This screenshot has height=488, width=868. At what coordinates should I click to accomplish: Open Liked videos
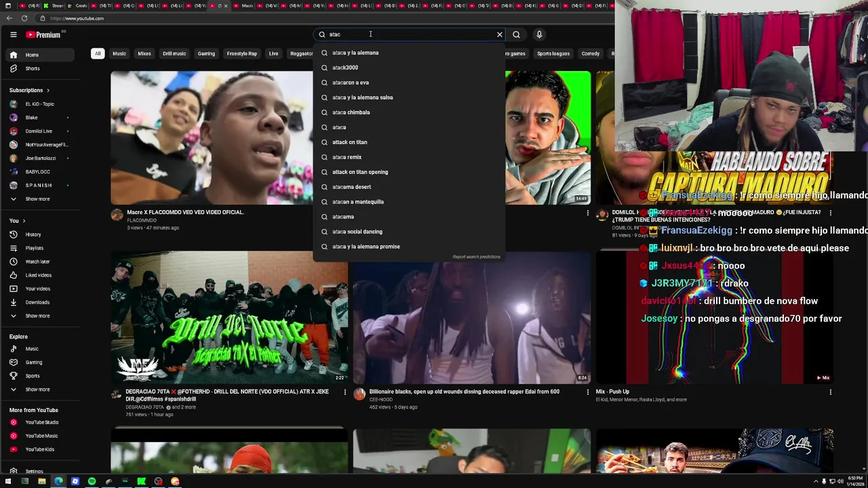[x=40, y=275]
